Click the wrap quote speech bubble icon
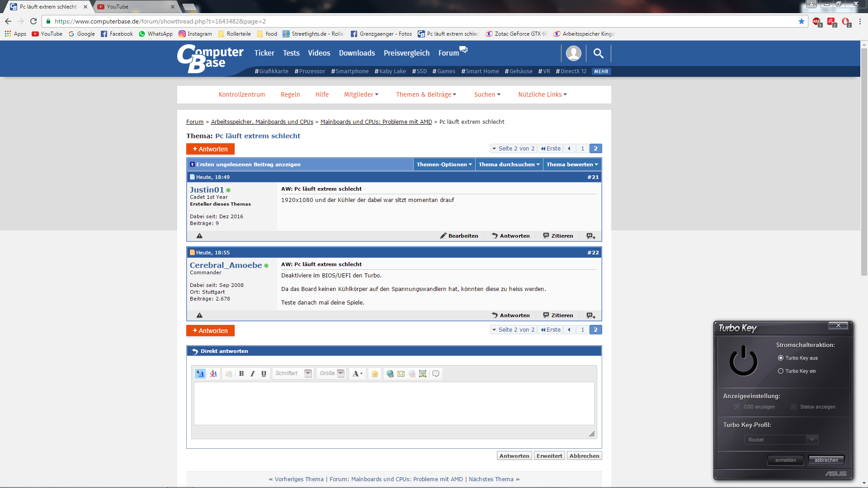 [x=436, y=374]
